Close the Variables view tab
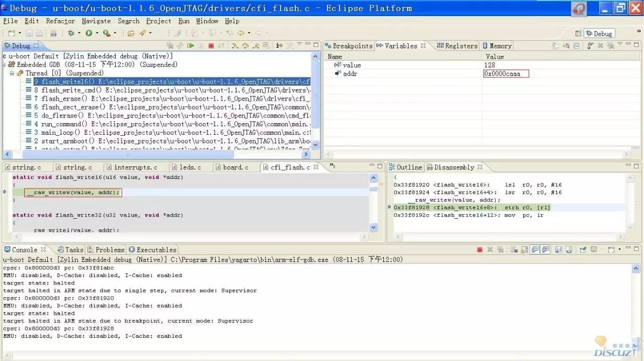The width and height of the screenshot is (644, 361). tap(423, 45)
